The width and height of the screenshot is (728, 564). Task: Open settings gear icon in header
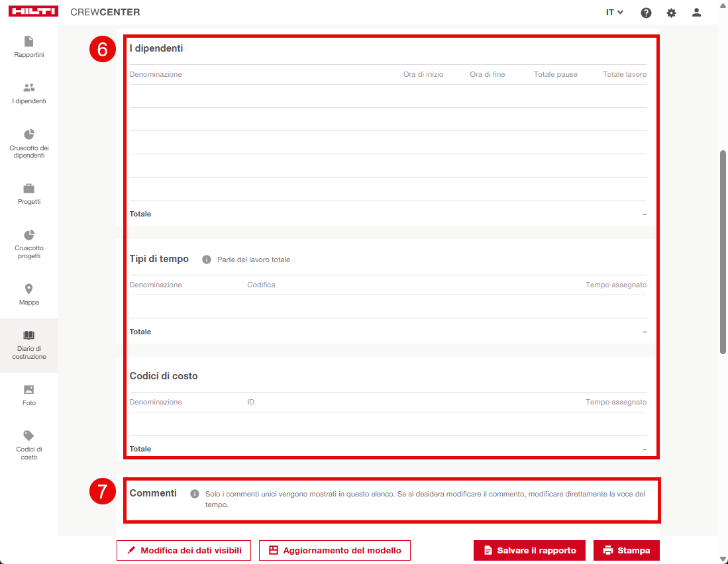tap(671, 13)
